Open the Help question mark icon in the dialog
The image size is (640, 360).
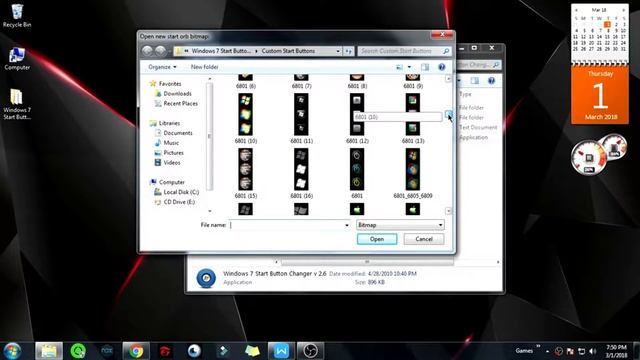pyautogui.click(x=442, y=67)
